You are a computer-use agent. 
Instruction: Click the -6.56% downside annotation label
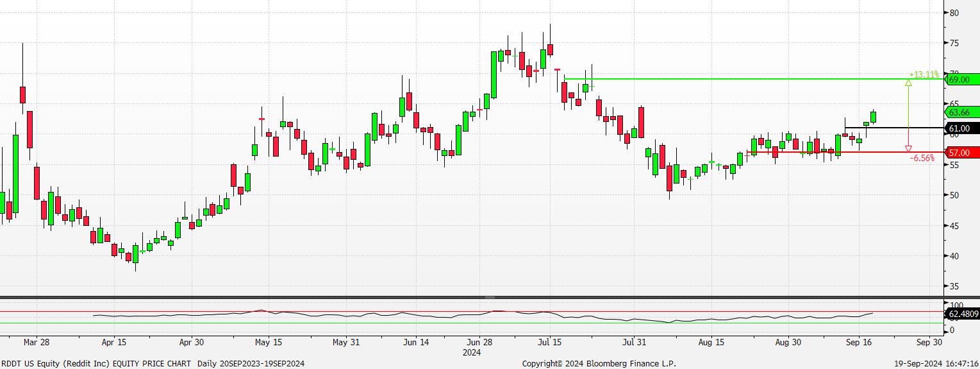(922, 158)
